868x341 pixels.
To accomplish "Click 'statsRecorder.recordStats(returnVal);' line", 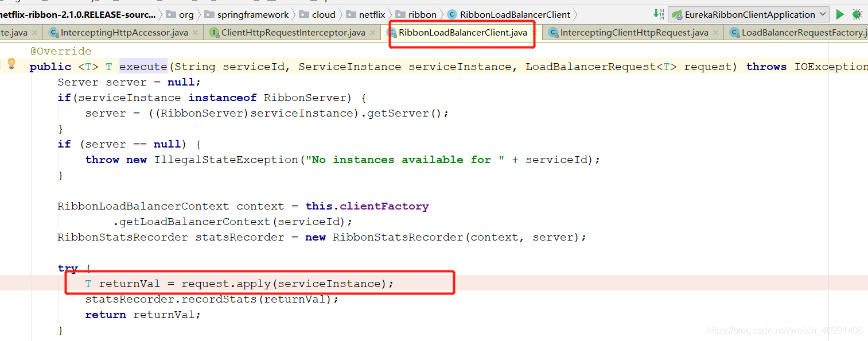I will 212,299.
